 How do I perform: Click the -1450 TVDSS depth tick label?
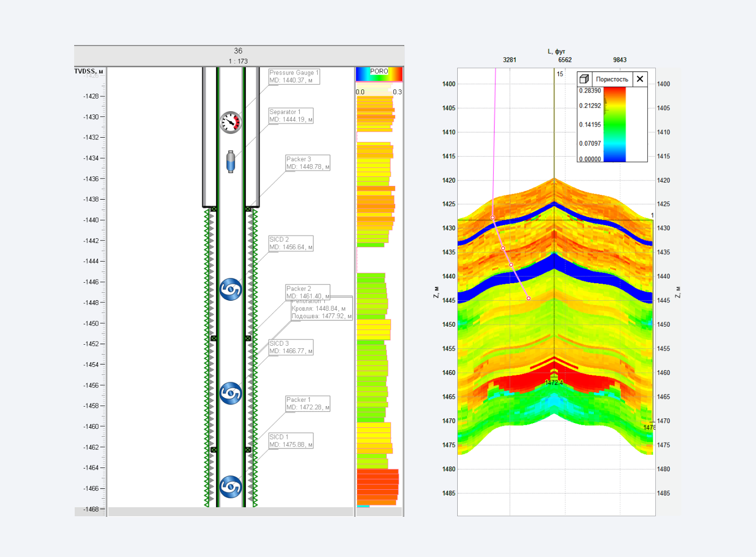coord(91,323)
